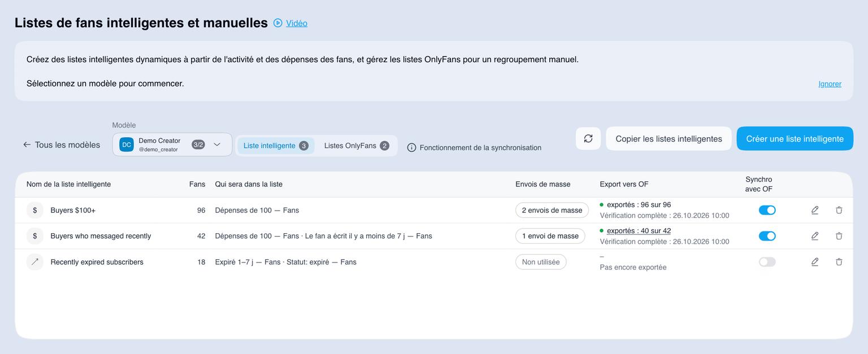This screenshot has width=868, height=354.
Task: Open the 2 envois de masse badge
Action: [552, 210]
